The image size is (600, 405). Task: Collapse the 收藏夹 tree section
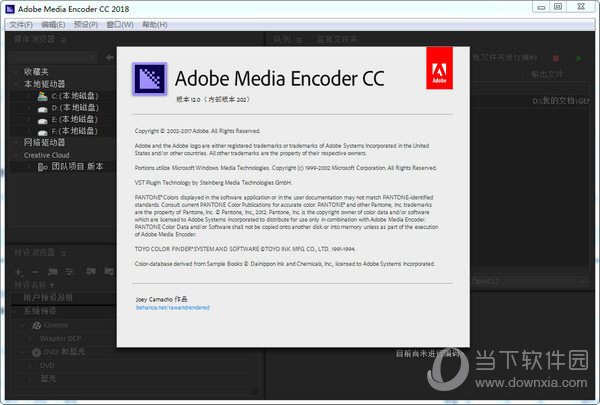[16, 72]
